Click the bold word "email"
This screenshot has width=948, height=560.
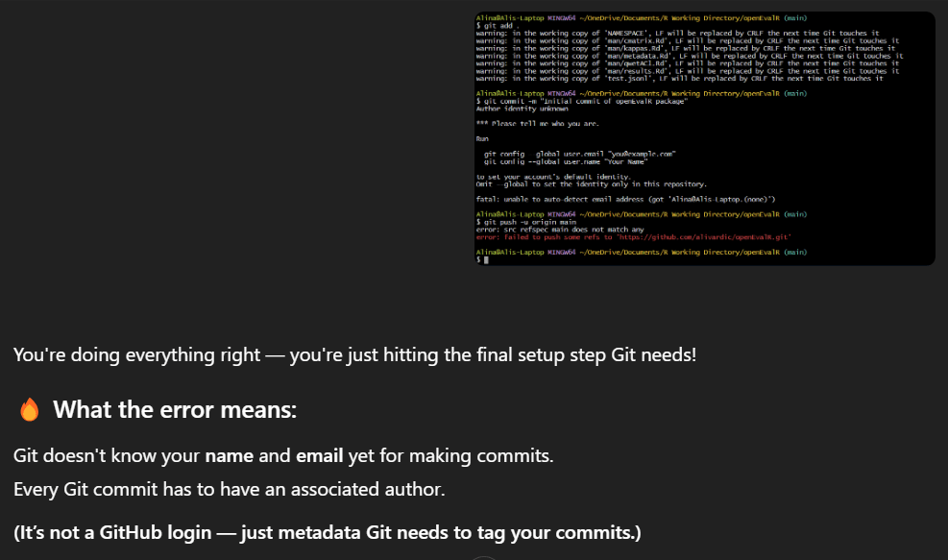[319, 456]
